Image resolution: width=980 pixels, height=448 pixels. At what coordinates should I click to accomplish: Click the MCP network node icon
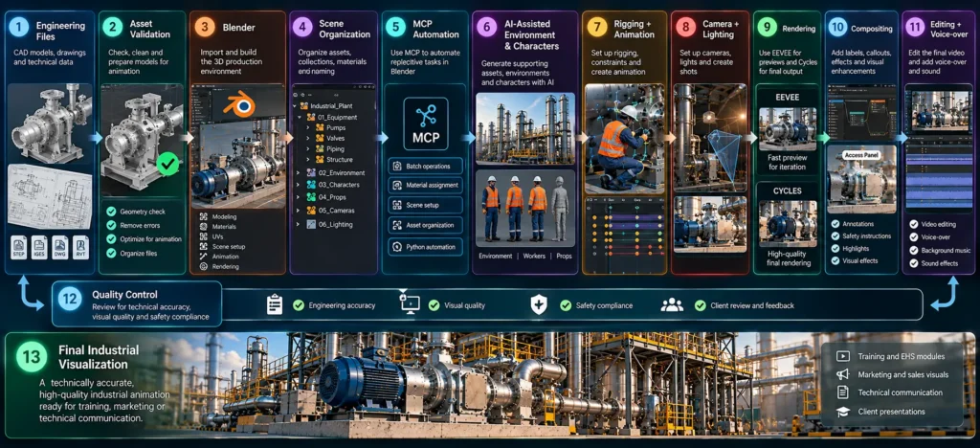(x=426, y=116)
